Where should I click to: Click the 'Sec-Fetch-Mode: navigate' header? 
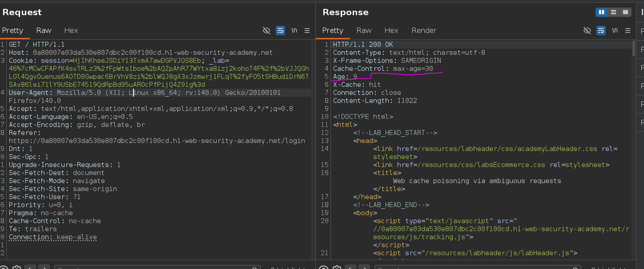(57, 181)
